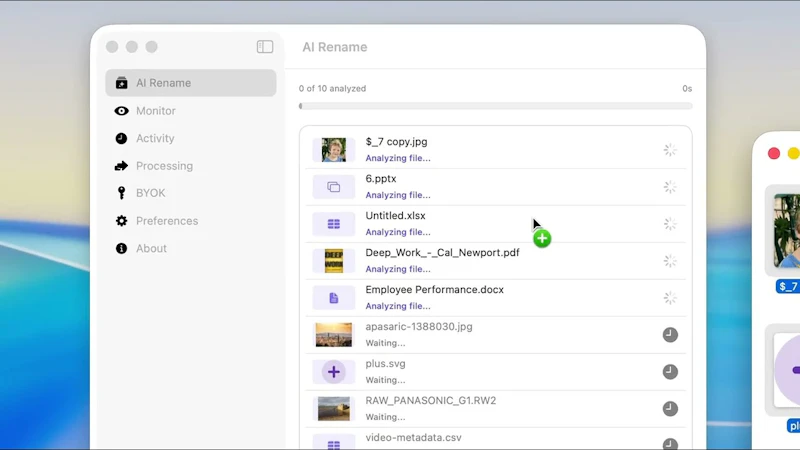Select the file name RAW_PANASONIC_G1.RW2
This screenshot has width=800, height=450.
click(x=431, y=401)
